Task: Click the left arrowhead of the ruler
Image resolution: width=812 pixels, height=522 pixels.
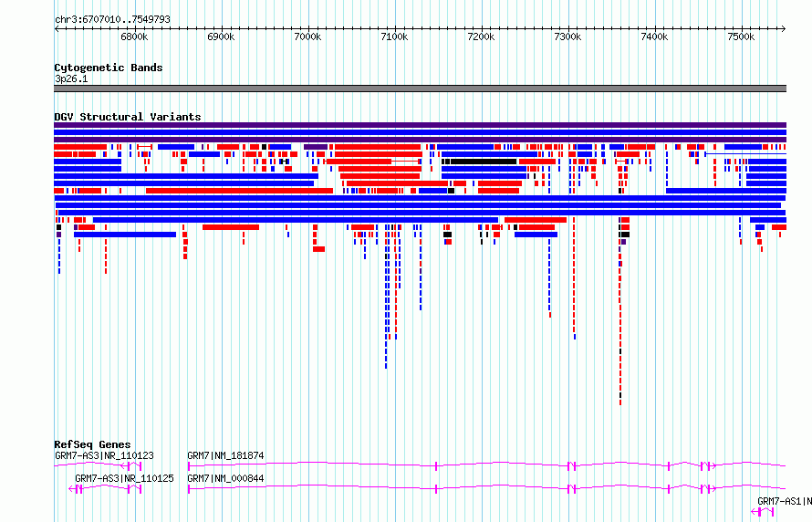Action: 57,28
